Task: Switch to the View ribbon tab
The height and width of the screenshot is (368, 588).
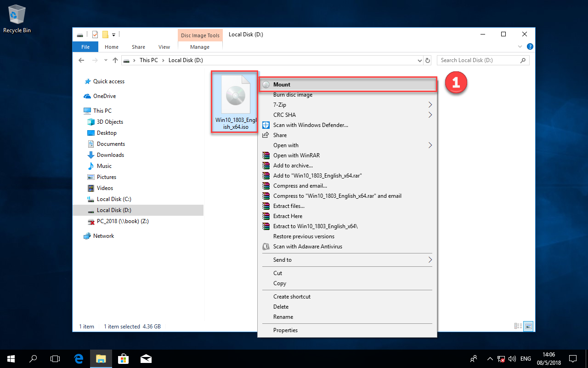Action: [x=164, y=46]
